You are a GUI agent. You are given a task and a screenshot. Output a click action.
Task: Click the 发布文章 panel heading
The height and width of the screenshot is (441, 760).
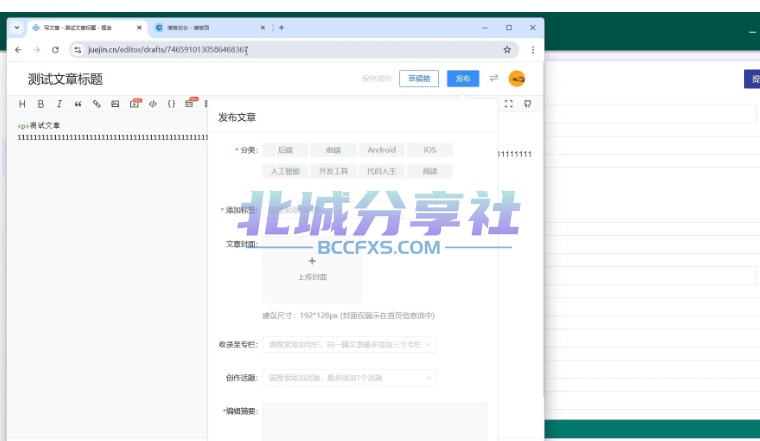pos(237,117)
